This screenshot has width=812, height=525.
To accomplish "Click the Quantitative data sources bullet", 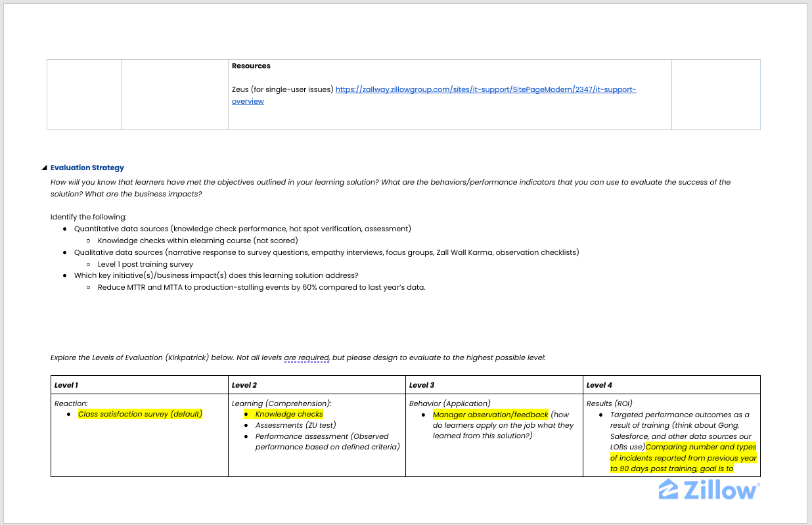I will coord(242,229).
